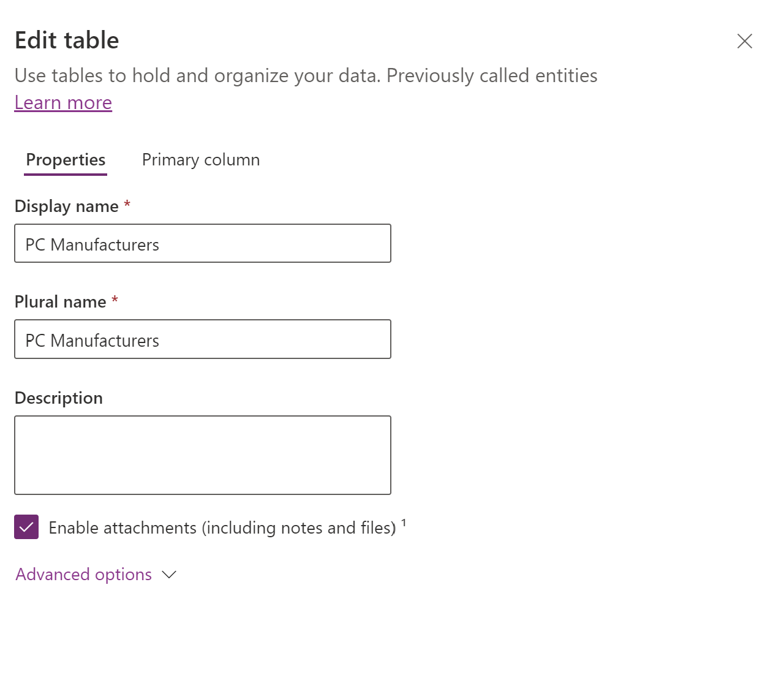Click the Enable attachments label text

[222, 528]
